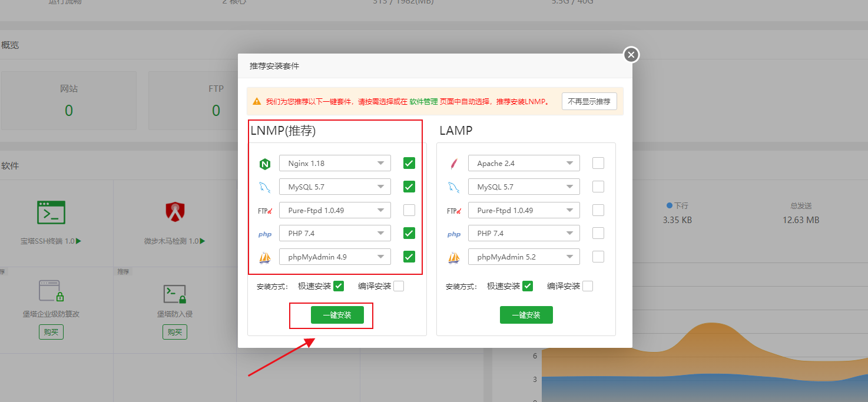Open LAMP PHP 7.4 version dropdown
This screenshot has width=868, height=402.
pos(524,233)
